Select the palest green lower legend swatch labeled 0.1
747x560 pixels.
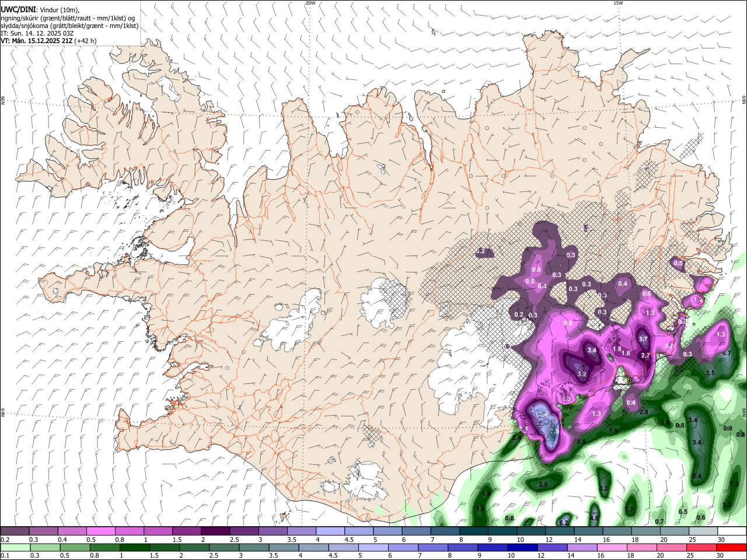click(15, 547)
